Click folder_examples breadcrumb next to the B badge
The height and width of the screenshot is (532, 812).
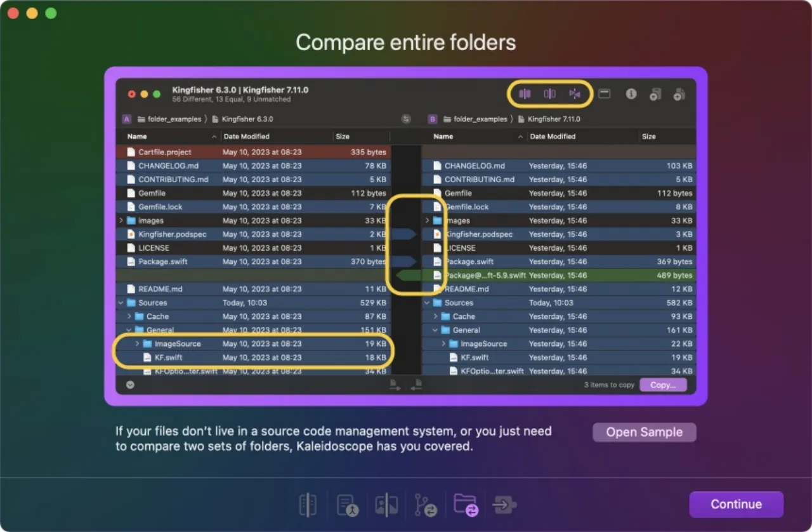pyautogui.click(x=475, y=119)
